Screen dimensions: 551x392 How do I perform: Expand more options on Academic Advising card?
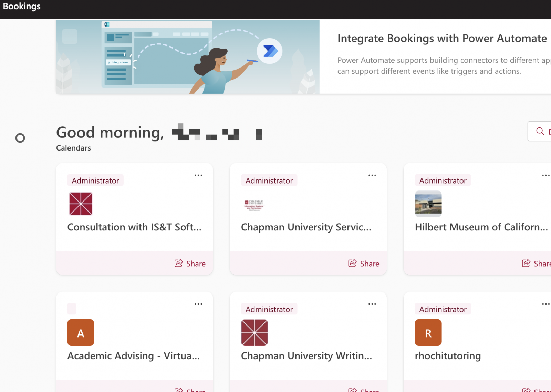point(198,304)
